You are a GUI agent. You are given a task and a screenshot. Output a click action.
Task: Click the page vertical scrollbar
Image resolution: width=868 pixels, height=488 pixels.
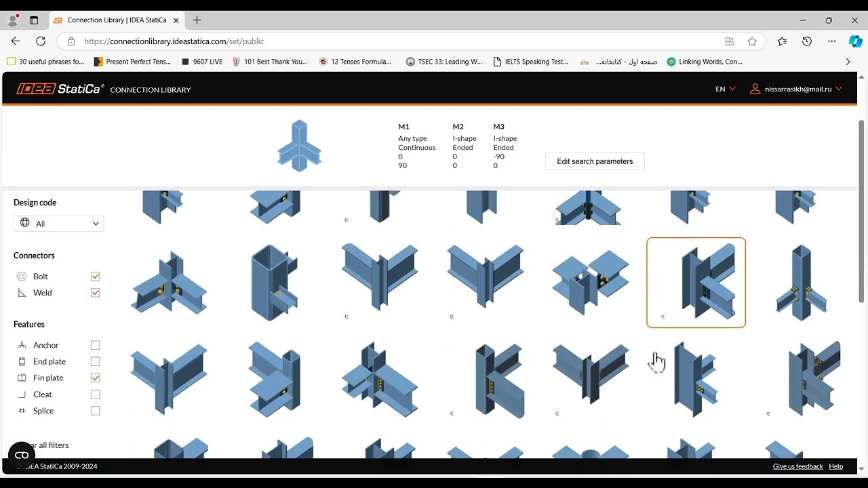coord(862,210)
